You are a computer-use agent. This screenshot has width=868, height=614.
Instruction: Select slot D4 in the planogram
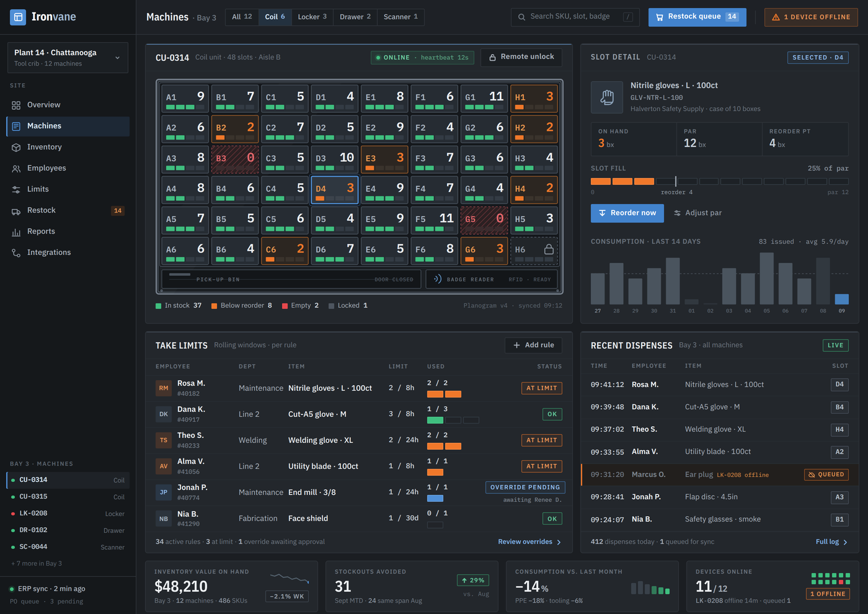pyautogui.click(x=335, y=190)
